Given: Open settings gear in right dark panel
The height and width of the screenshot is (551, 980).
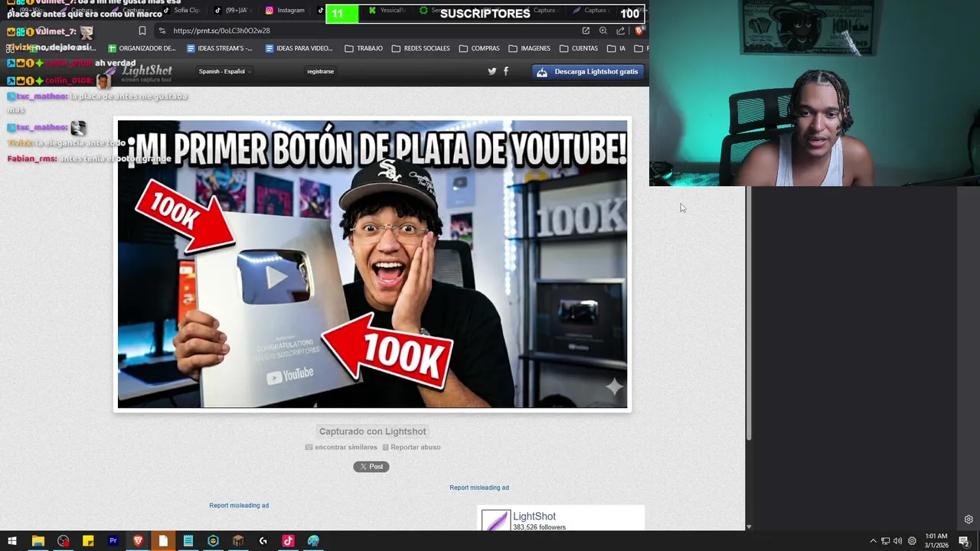Looking at the screenshot, I should (x=969, y=520).
